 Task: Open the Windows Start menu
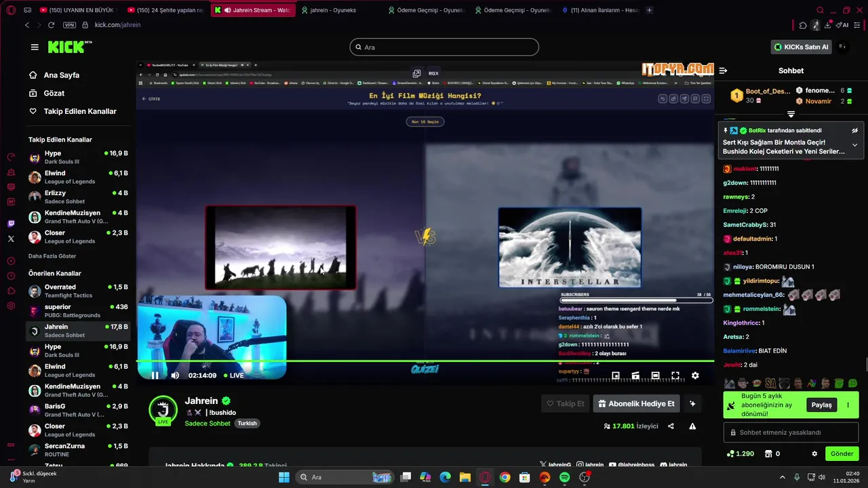283,477
